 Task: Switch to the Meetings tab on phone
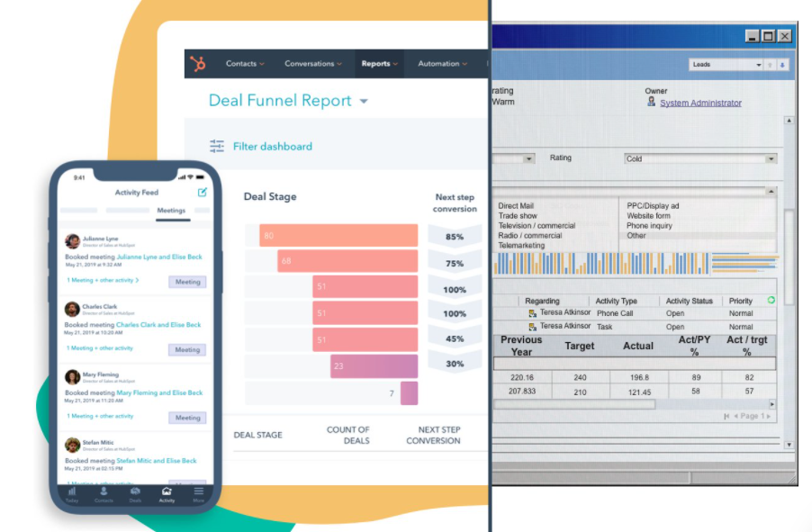tap(171, 211)
